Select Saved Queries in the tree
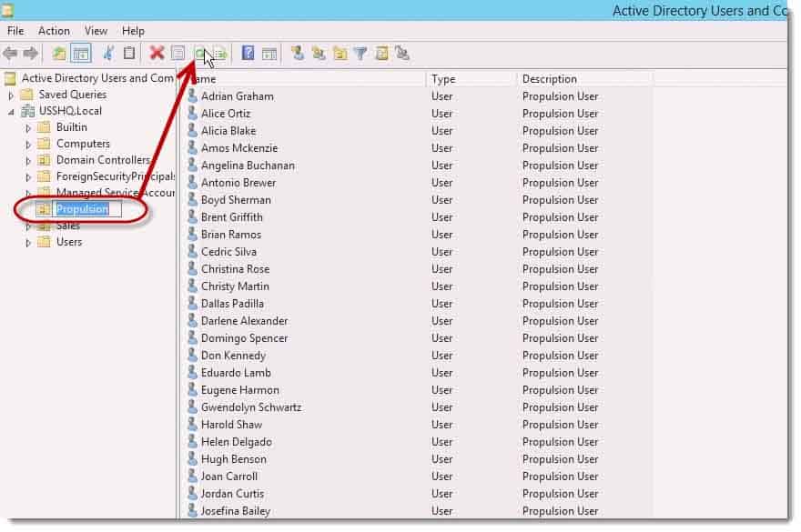This screenshot has height=532, width=801. point(73,95)
